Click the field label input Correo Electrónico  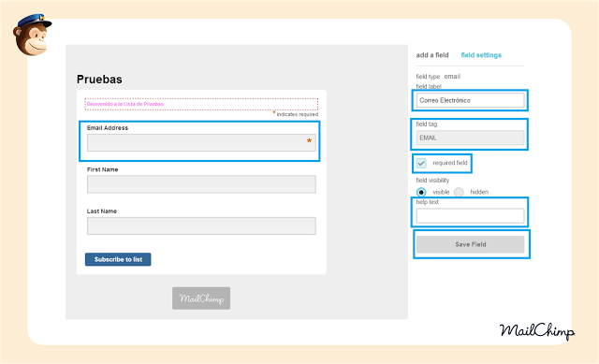tap(470, 100)
